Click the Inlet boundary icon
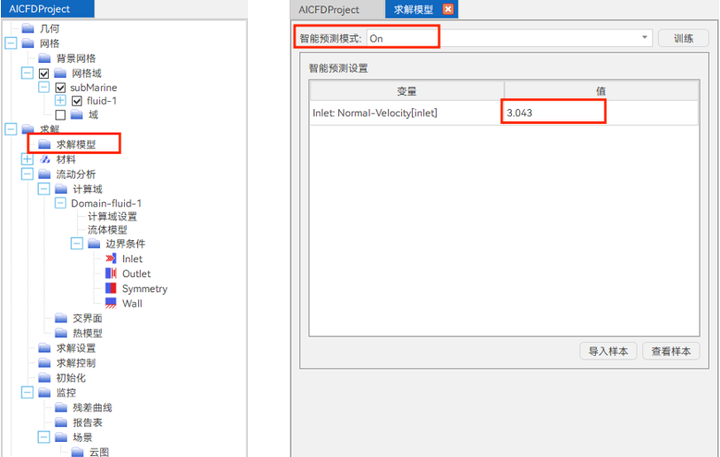The image size is (720, 457). 111,259
